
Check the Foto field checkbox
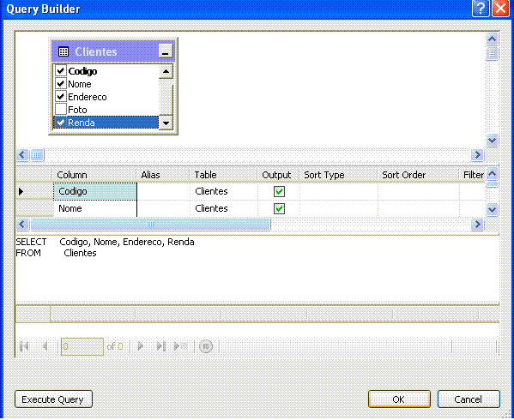point(61,109)
